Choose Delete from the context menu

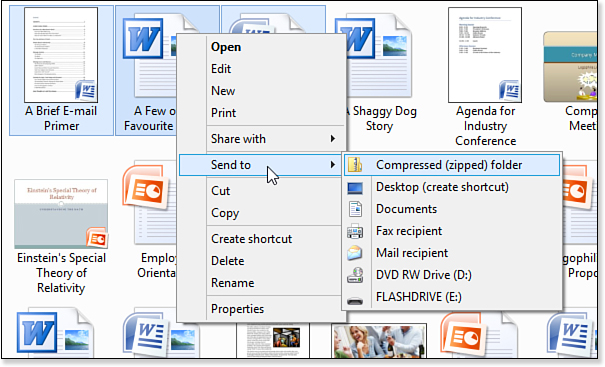click(x=227, y=261)
